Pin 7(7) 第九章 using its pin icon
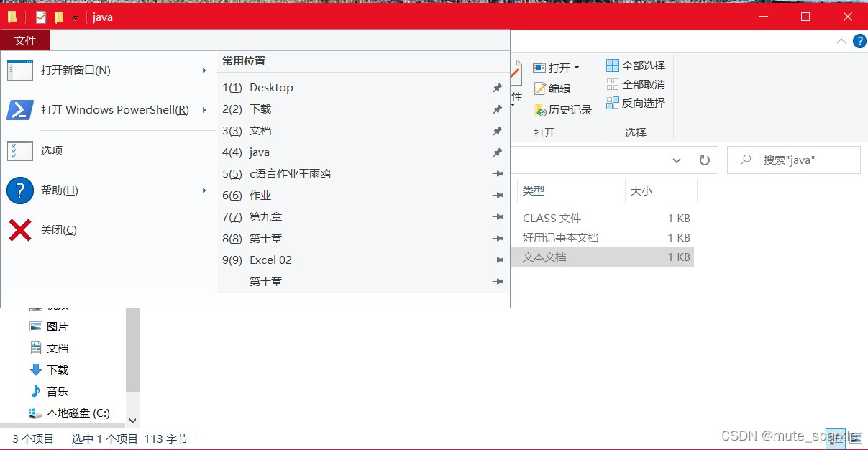This screenshot has height=450, width=868. [x=497, y=217]
